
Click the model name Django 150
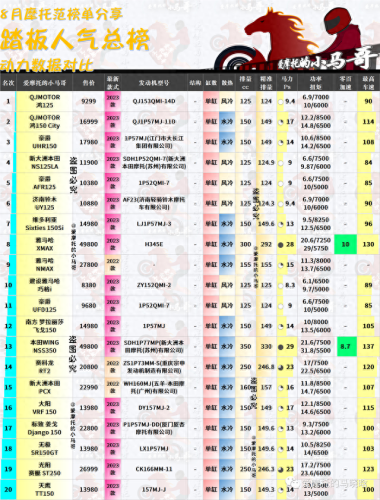pyautogui.click(x=44, y=432)
